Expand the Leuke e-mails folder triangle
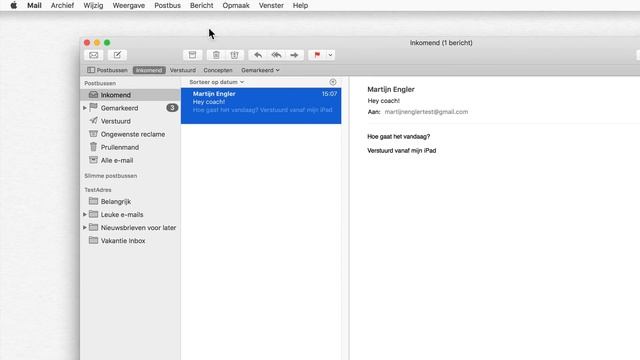This screenshot has height=360, width=640. (85, 214)
